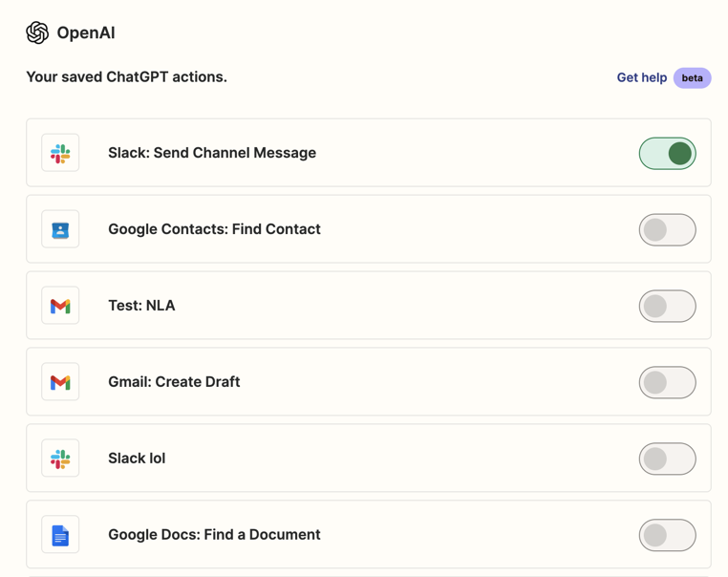Disable the Slack: Send Channel Message toggle
728x577 pixels.
pos(667,153)
